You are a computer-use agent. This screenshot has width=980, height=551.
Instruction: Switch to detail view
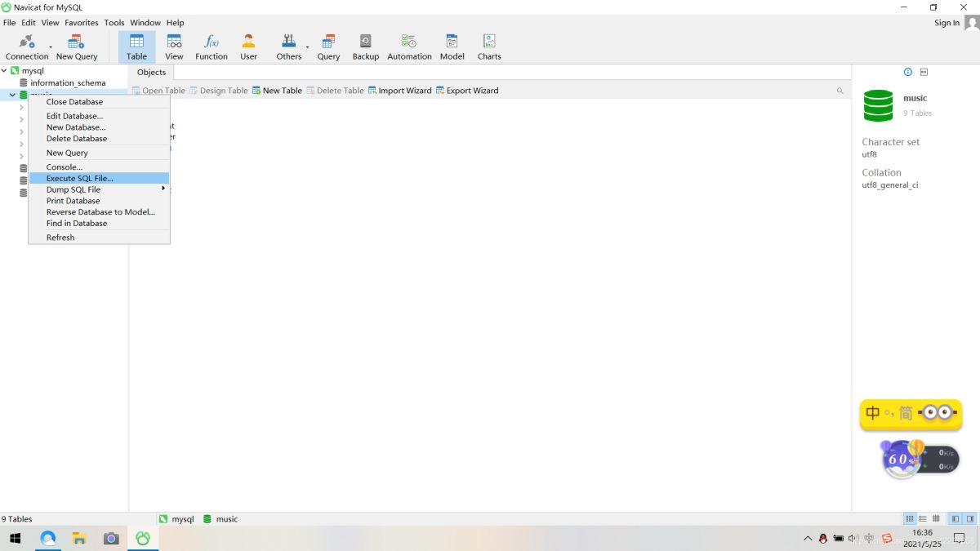coord(936,518)
